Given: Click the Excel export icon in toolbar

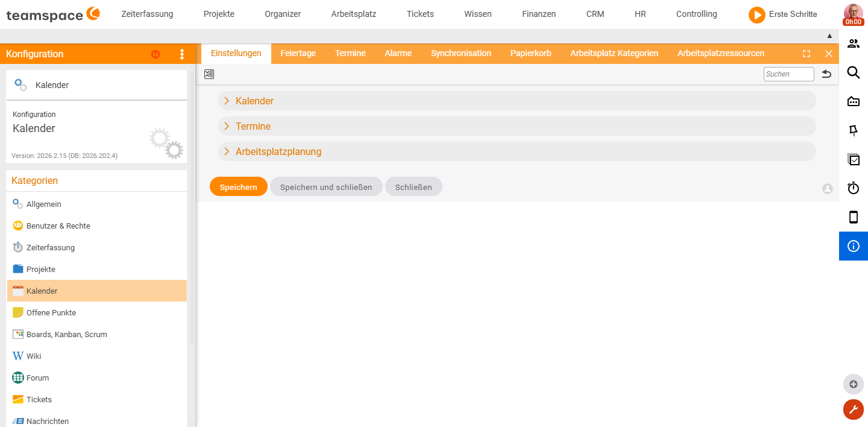Looking at the screenshot, I should click(x=209, y=74).
